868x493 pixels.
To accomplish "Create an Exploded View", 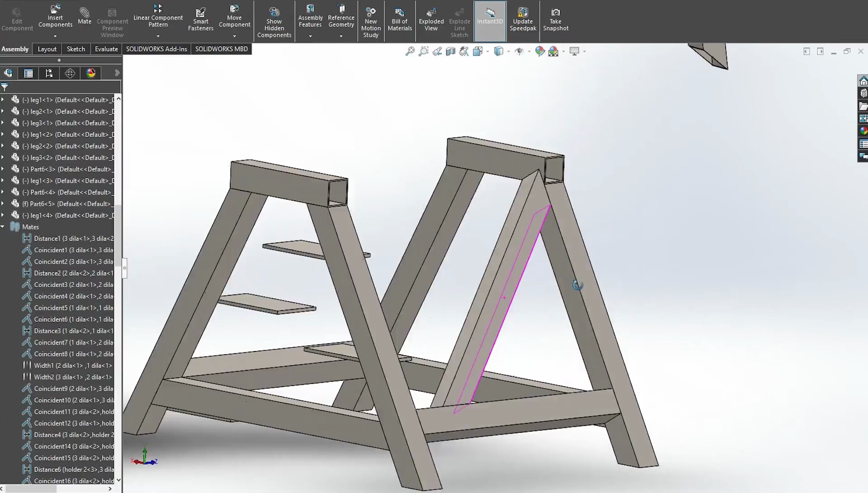I will (430, 18).
